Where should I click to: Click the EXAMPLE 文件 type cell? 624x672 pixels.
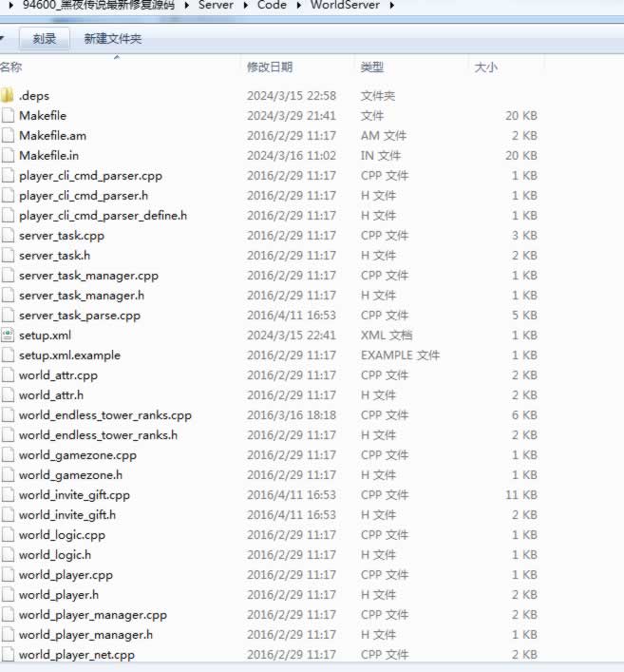(400, 355)
